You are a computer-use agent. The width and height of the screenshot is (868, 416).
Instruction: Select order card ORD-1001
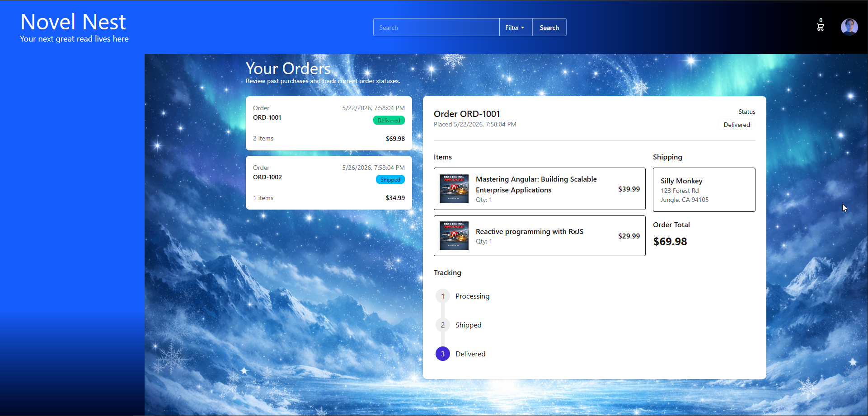tap(329, 123)
